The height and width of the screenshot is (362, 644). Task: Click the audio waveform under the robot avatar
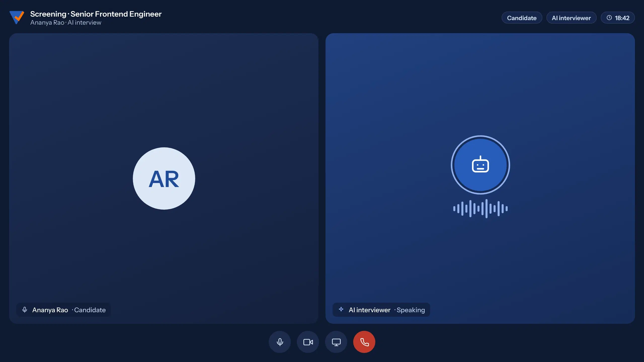[480, 208]
